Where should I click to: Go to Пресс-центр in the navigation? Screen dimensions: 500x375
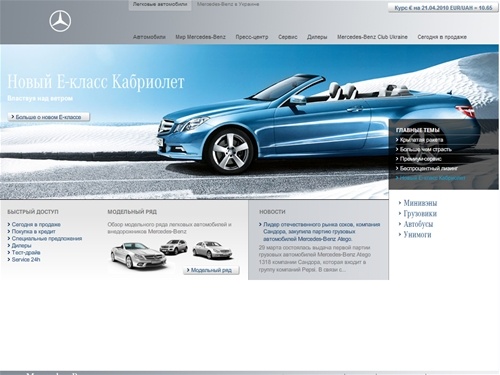coord(252,37)
